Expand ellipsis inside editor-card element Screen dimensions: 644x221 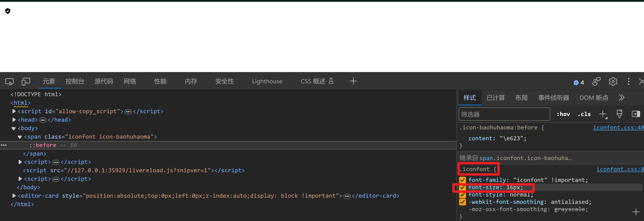[347, 196]
